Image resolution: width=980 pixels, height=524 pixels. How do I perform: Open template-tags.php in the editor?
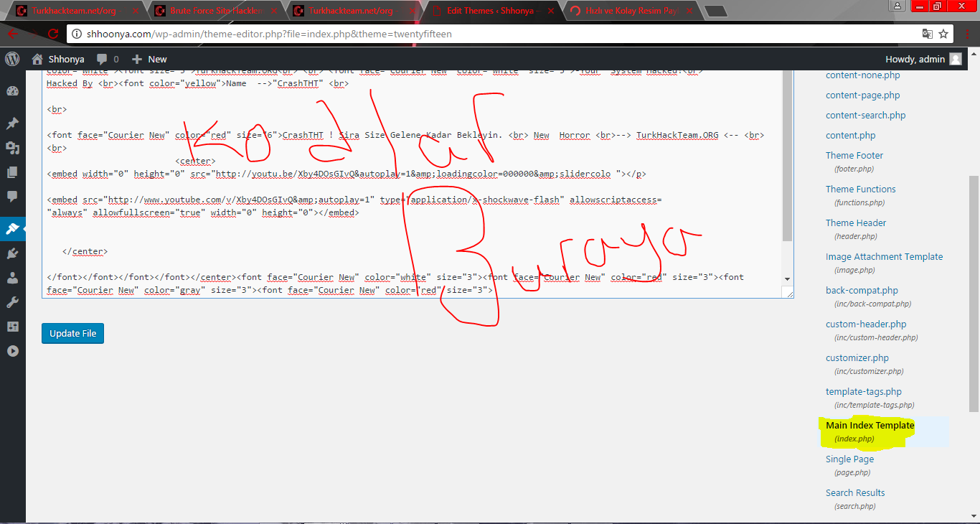point(864,392)
